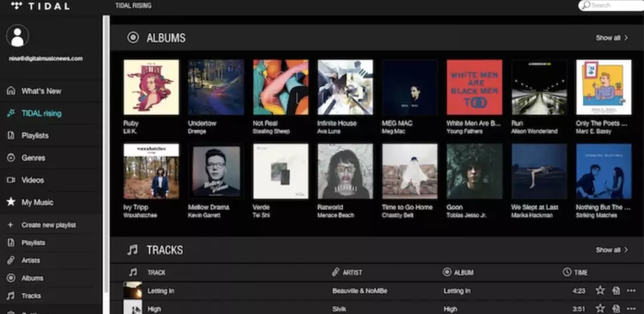
Task: Click the My Music star icon
Action: click(x=11, y=201)
